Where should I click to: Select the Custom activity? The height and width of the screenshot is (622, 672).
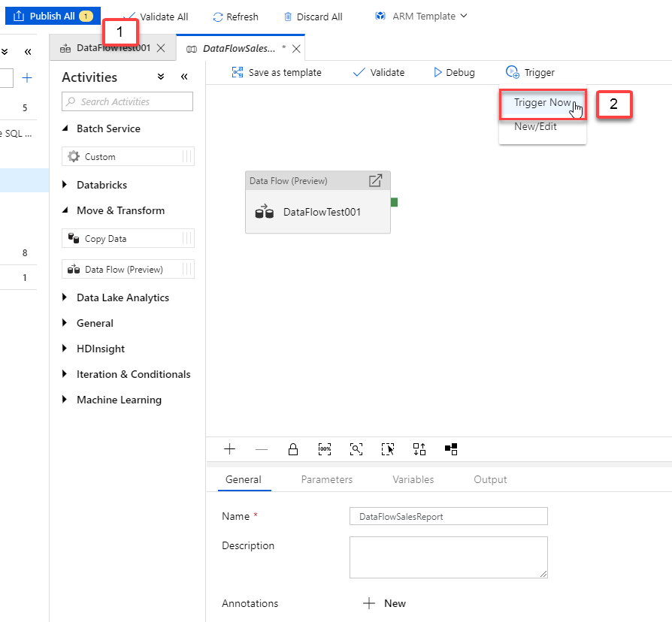pos(128,156)
